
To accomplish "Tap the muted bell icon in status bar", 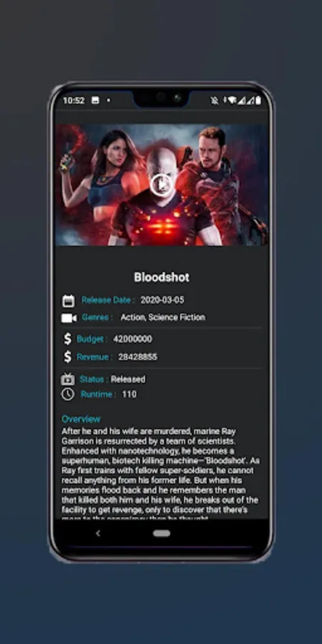I will 214,100.
